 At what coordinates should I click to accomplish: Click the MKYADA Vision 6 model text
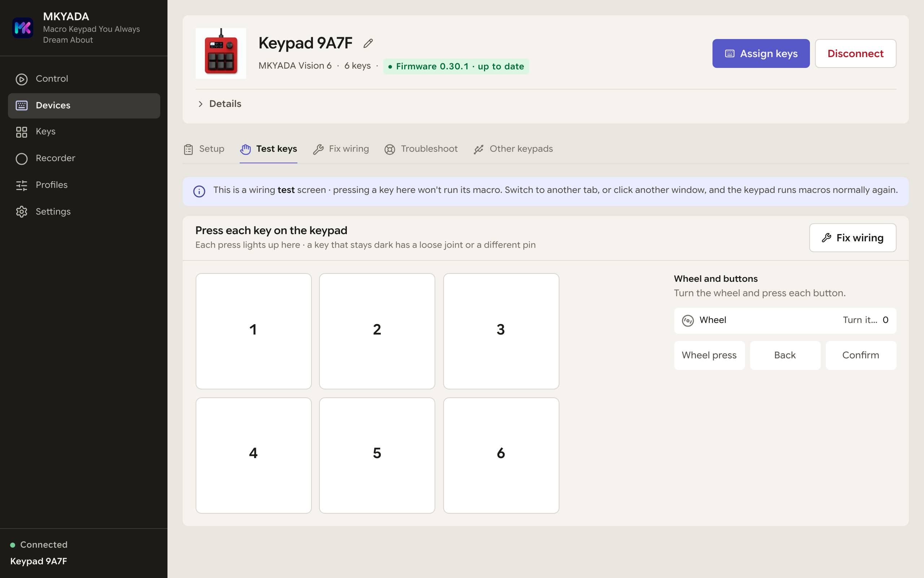click(x=295, y=66)
